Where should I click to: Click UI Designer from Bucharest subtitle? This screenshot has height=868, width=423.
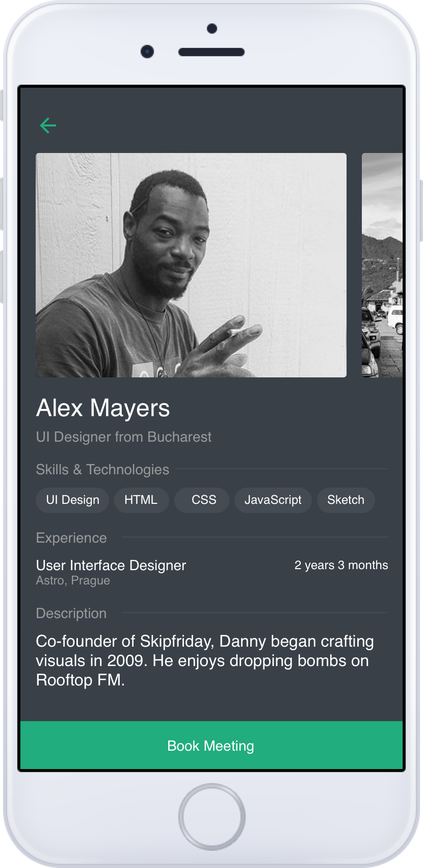pyautogui.click(x=123, y=437)
